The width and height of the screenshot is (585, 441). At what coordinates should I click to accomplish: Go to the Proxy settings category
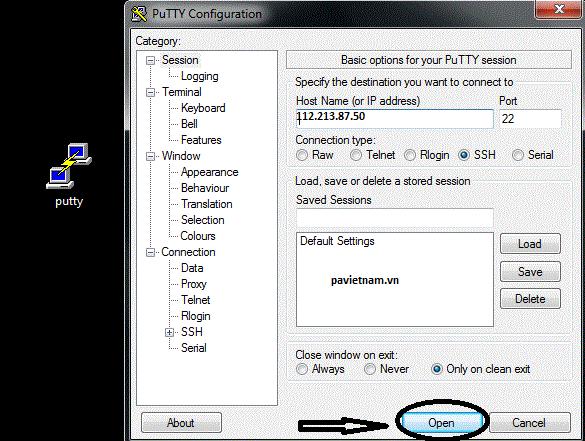[194, 284]
